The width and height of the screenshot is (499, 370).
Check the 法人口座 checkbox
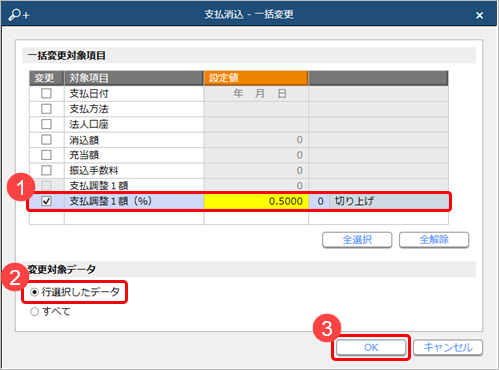point(46,124)
